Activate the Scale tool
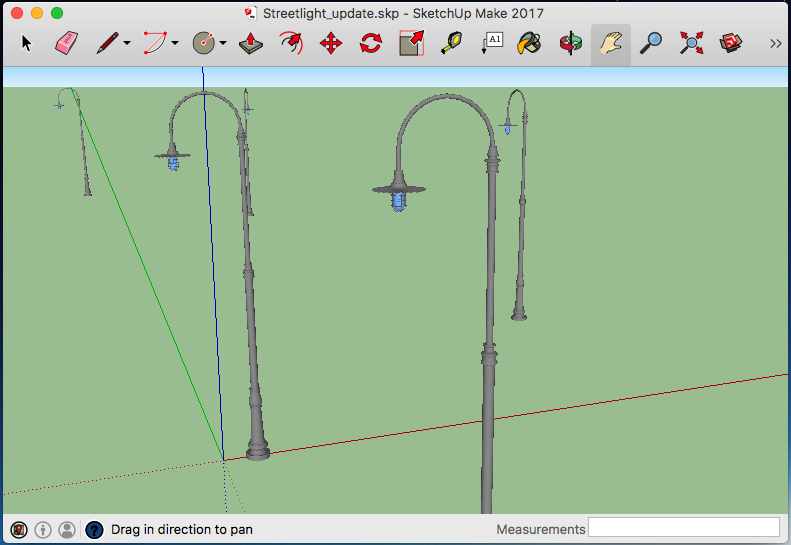The height and width of the screenshot is (545, 791). click(x=411, y=43)
